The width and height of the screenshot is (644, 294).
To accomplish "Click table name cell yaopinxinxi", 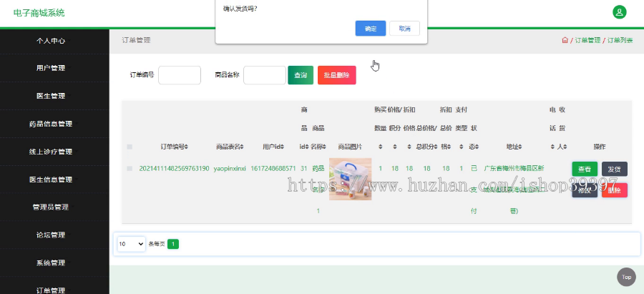I will [230, 168].
